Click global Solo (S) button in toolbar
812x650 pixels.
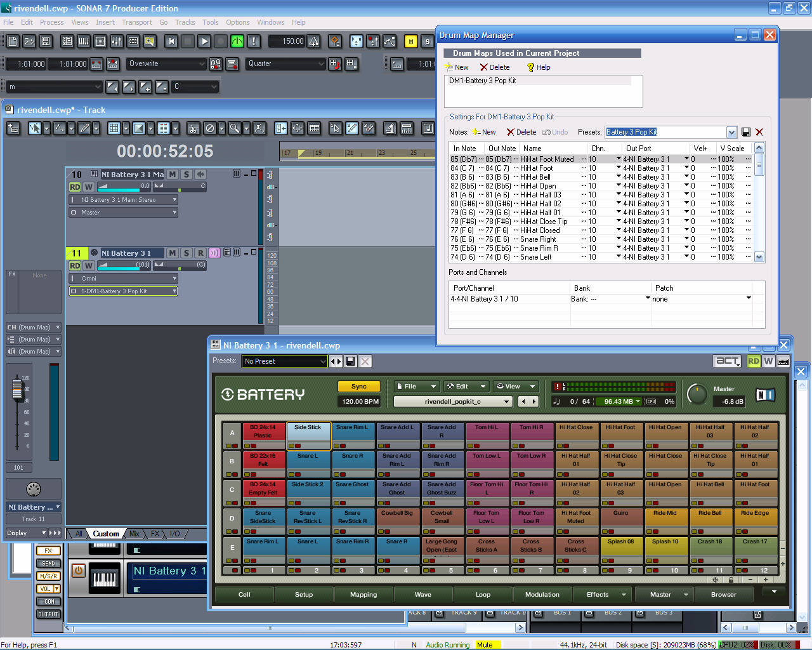(428, 41)
